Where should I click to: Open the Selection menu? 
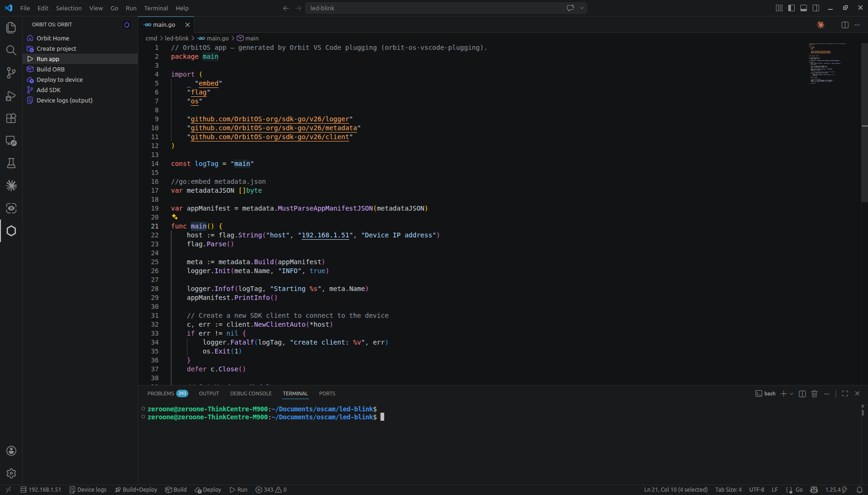(x=69, y=8)
